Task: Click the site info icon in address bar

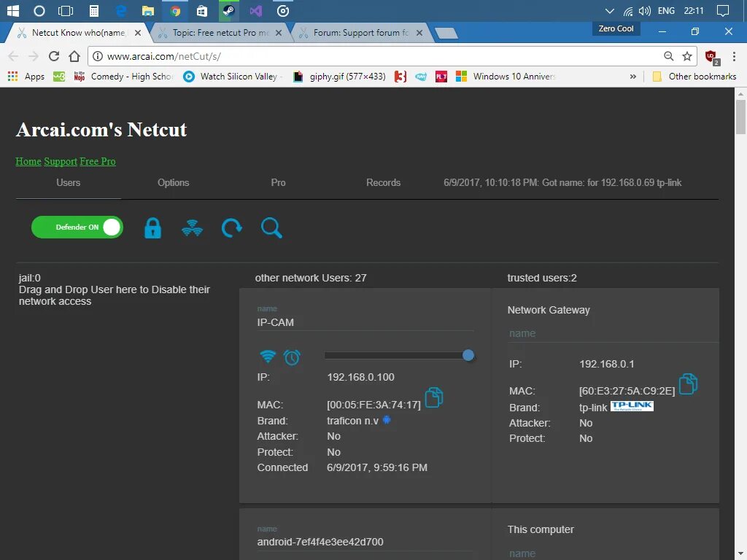Action: [x=98, y=56]
